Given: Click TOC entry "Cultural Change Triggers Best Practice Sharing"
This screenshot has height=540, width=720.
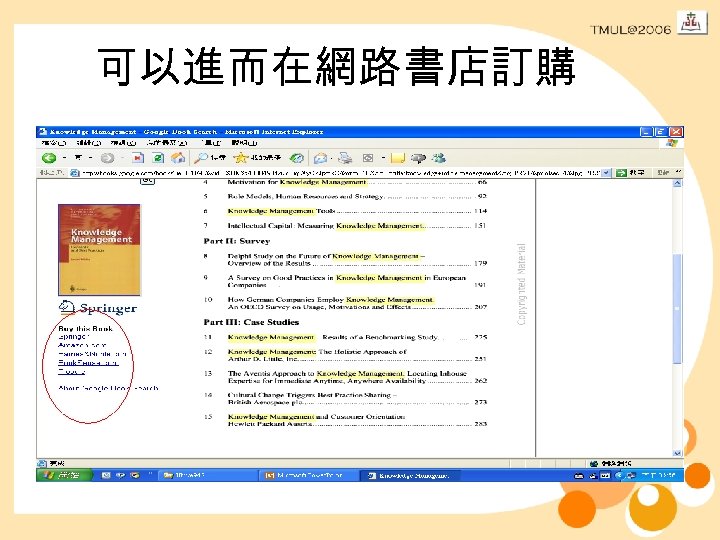Looking at the screenshot, I should (x=312, y=399).
